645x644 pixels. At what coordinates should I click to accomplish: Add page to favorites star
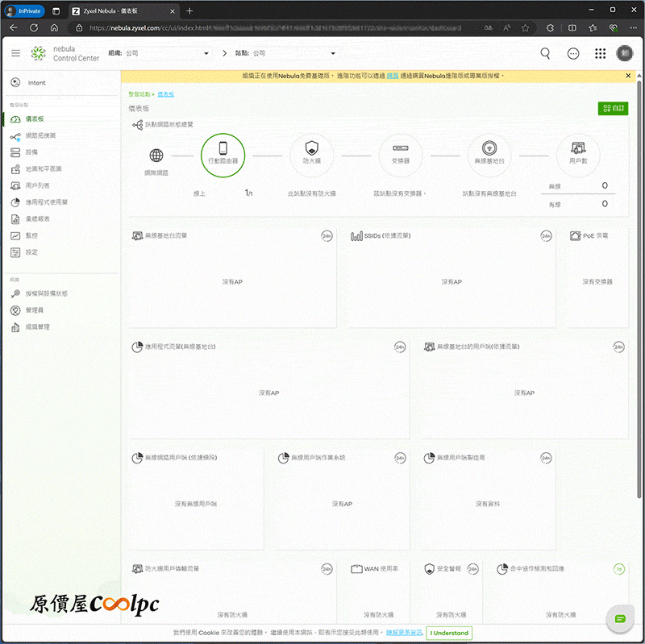525,28
